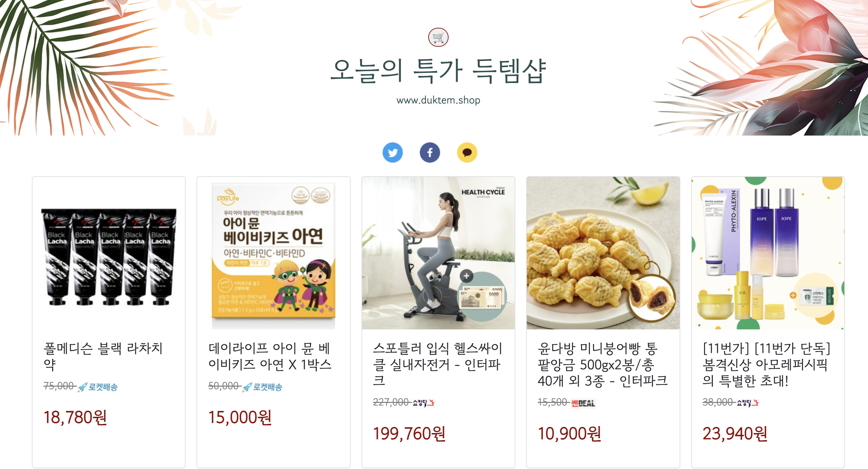Open the 아이 문 베이비키즈 아연 box image

(x=273, y=253)
